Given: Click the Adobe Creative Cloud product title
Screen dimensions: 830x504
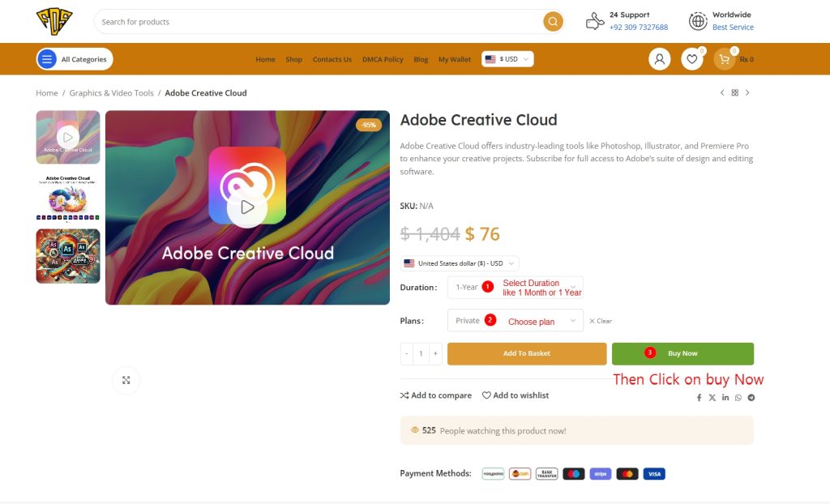Looking at the screenshot, I should point(478,120).
